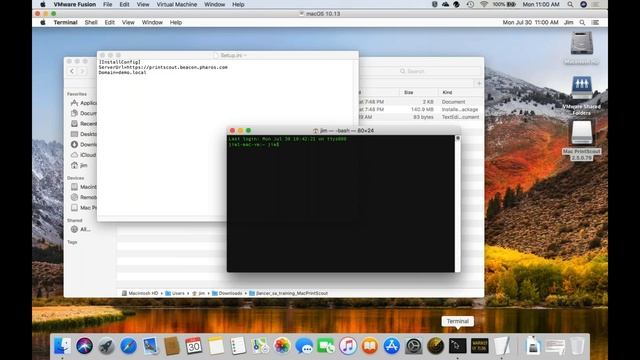Open Reminders list icon in Dock
This screenshot has width=640, height=360.
click(x=238, y=346)
